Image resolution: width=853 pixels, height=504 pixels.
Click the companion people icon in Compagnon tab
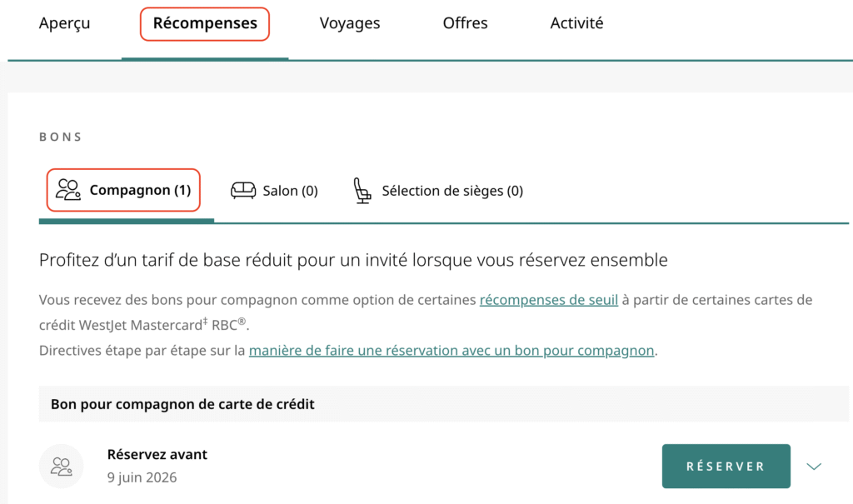click(68, 190)
